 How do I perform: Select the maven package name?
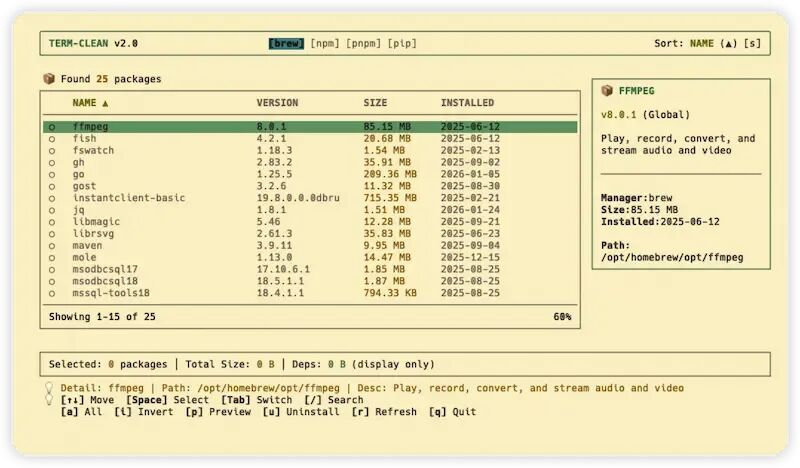click(87, 245)
